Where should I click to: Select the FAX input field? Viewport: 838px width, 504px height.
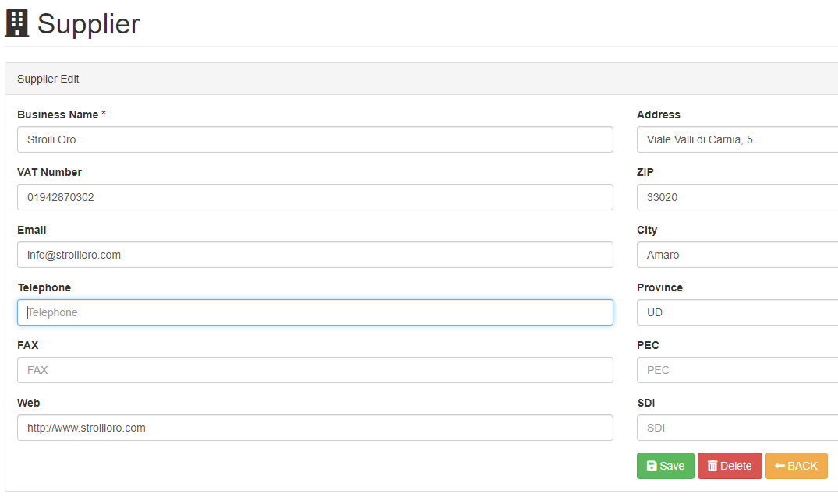pos(315,370)
